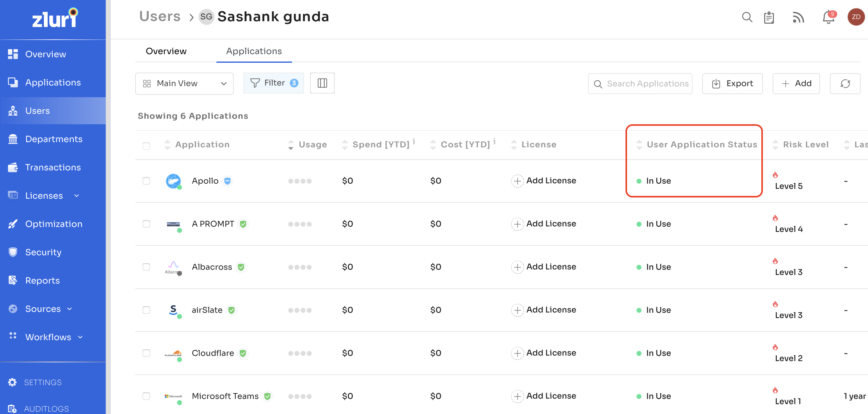
Task: Open the ZD profile avatar
Action: coord(856,17)
